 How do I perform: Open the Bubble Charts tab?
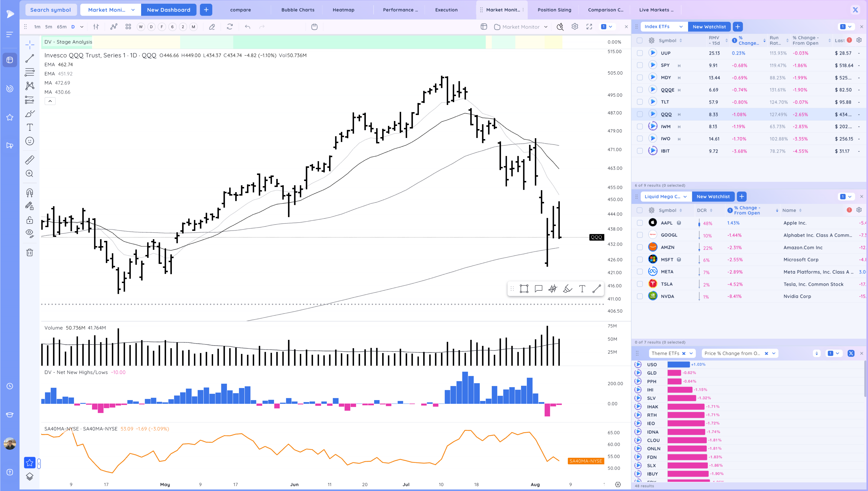click(x=298, y=10)
